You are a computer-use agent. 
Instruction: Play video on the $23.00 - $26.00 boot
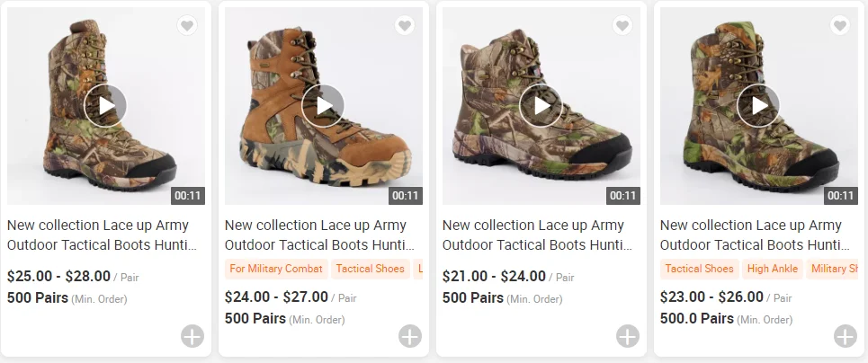[758, 106]
